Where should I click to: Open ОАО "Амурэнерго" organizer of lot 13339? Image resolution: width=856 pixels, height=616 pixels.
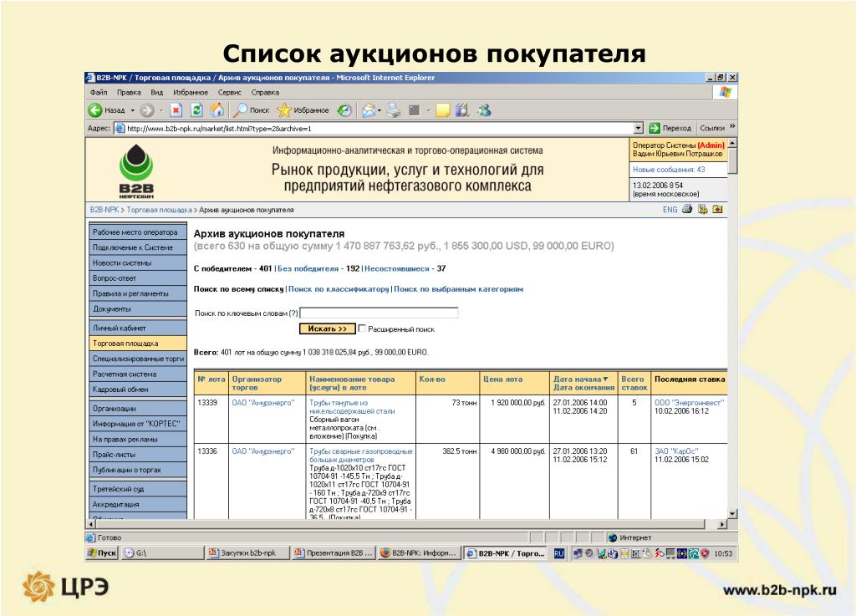click(263, 403)
